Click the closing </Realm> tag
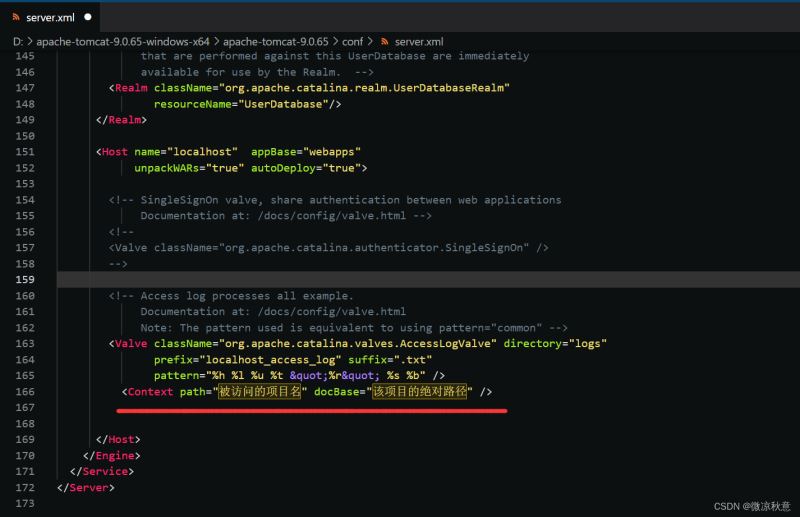 coord(121,120)
